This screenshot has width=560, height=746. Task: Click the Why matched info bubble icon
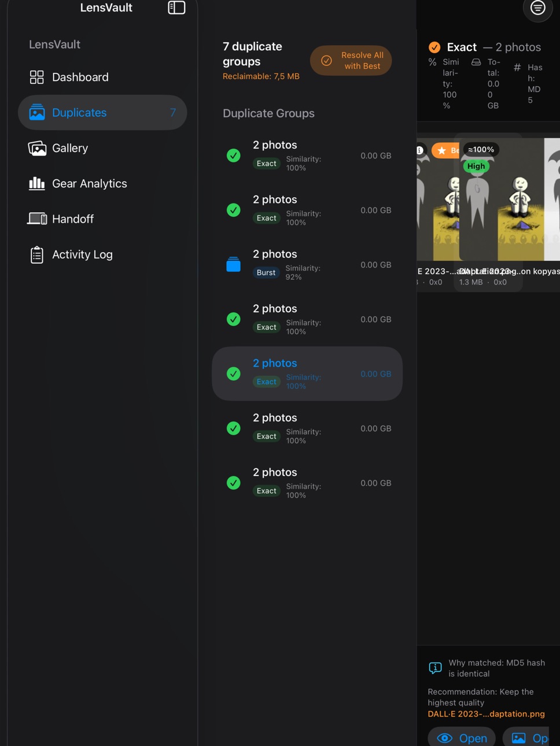coord(435,668)
